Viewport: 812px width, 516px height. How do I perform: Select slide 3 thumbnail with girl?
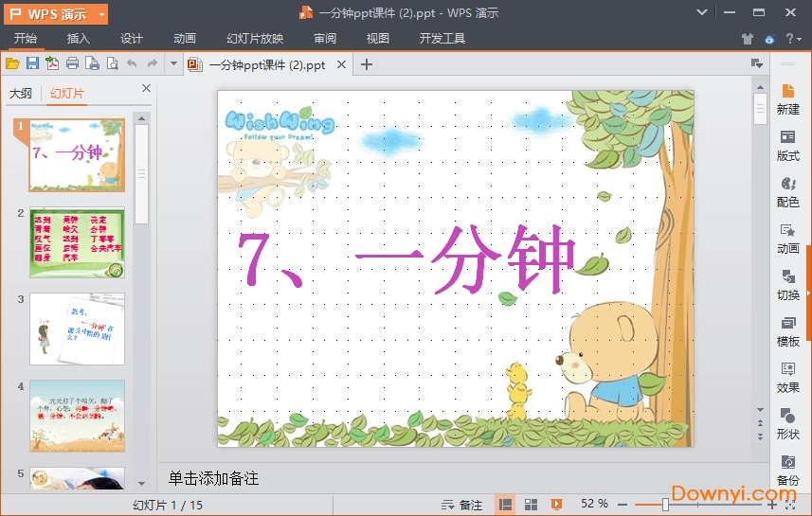[x=77, y=329]
